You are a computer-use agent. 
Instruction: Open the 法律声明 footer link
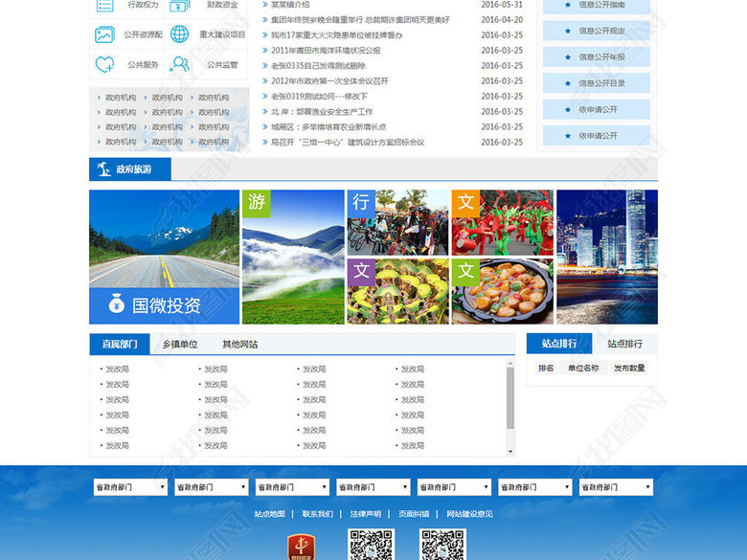coord(366,514)
